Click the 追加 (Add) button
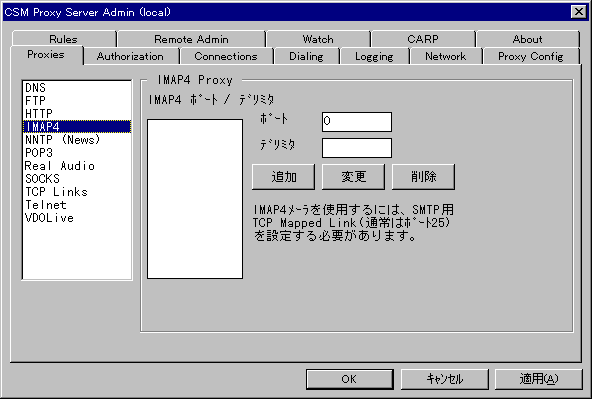The height and width of the screenshot is (399, 592). click(284, 177)
